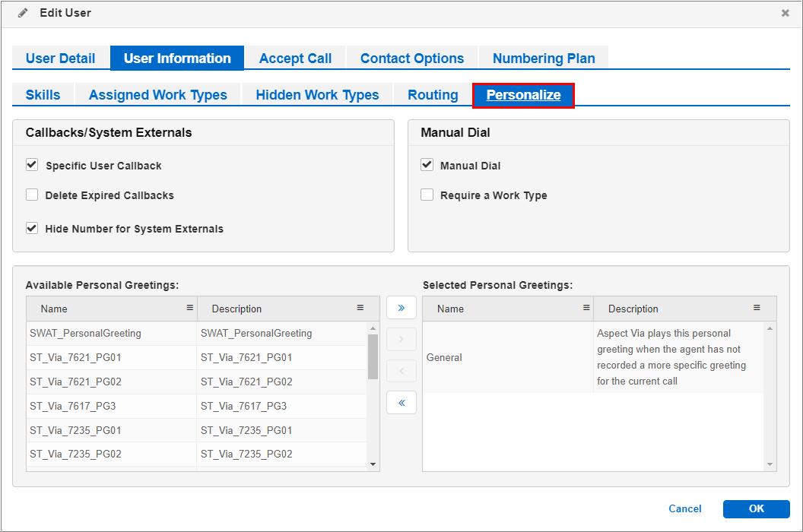Enable Delete Expired Callbacks
Image resolution: width=803 pixels, height=532 pixels.
(x=31, y=195)
